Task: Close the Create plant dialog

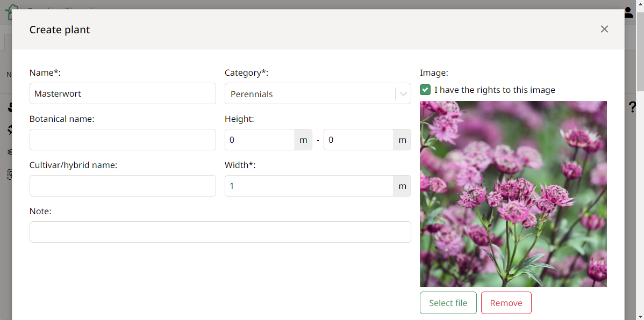Action: [x=604, y=29]
